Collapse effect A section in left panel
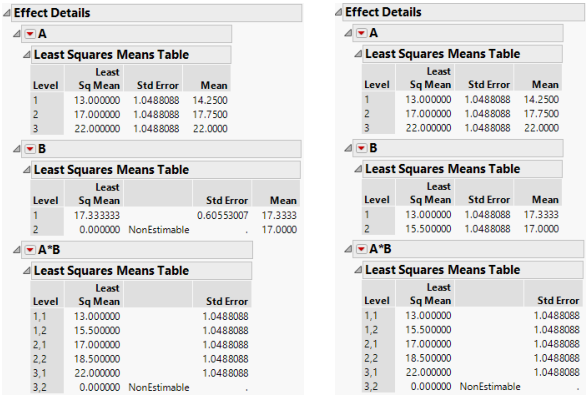This screenshot has width=588, height=396. click(16, 34)
